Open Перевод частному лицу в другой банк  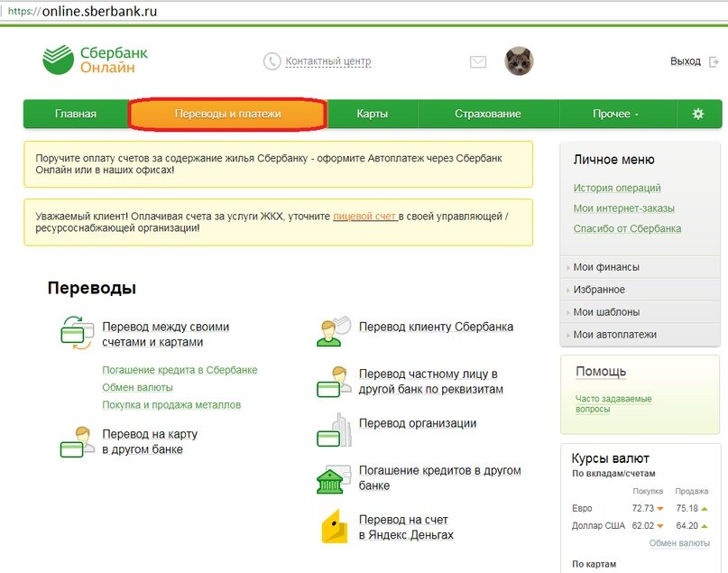pyautogui.click(x=431, y=382)
